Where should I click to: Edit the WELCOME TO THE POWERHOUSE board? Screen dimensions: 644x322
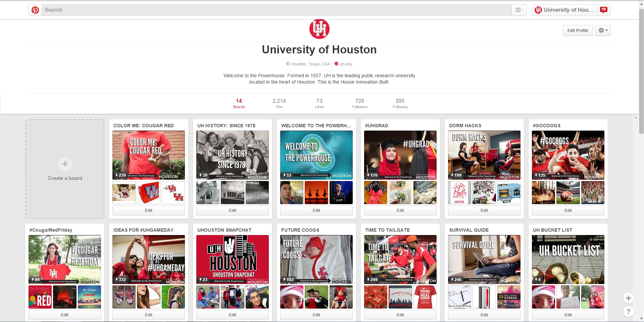(316, 211)
